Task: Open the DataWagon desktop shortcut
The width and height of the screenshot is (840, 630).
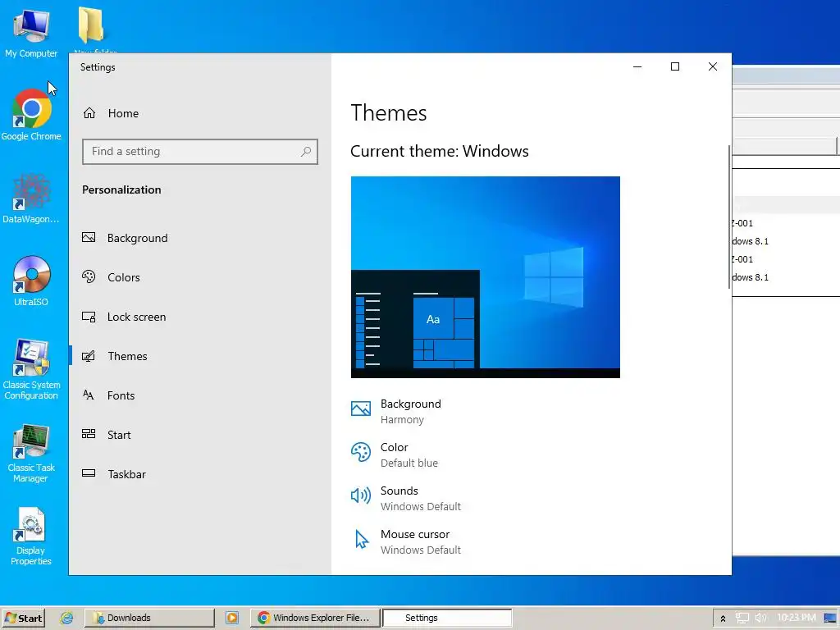Action: click(x=31, y=199)
